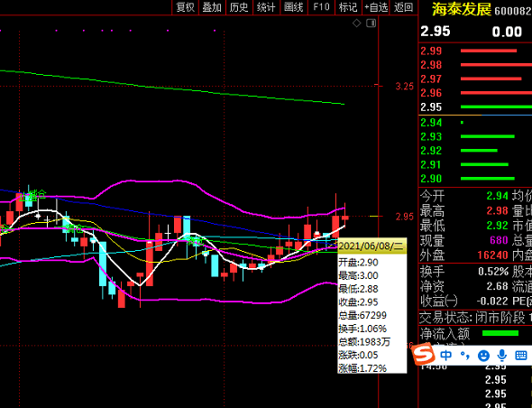Viewport: 532px width, 408px height.
Task: Click the large 2.95 current price
Action: click(x=436, y=32)
